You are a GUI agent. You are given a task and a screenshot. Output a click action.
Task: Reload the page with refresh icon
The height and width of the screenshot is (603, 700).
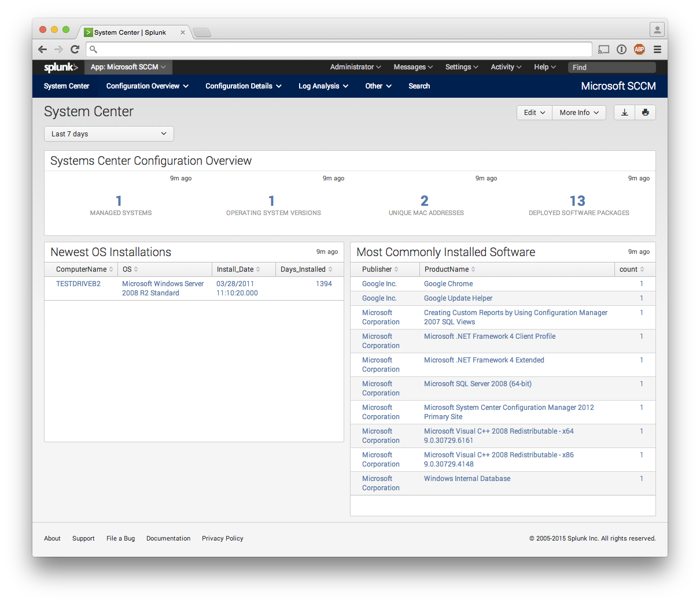tap(75, 49)
